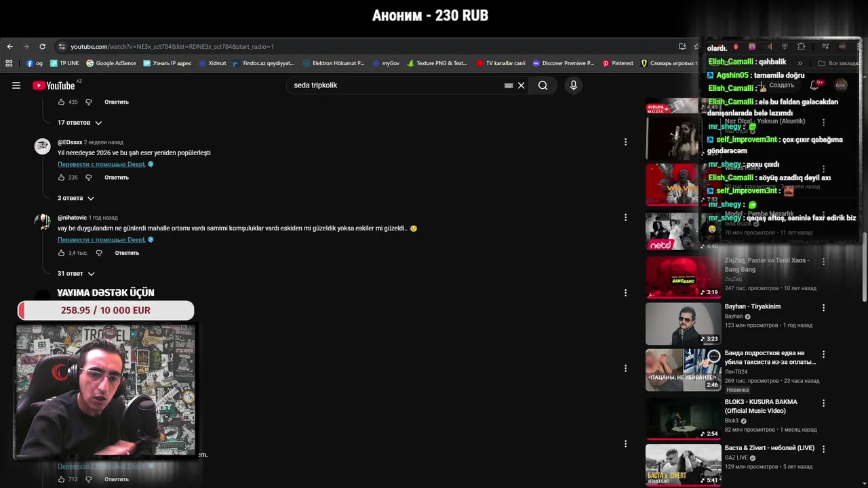Open the YouTube guide hamburger menu

(16, 85)
